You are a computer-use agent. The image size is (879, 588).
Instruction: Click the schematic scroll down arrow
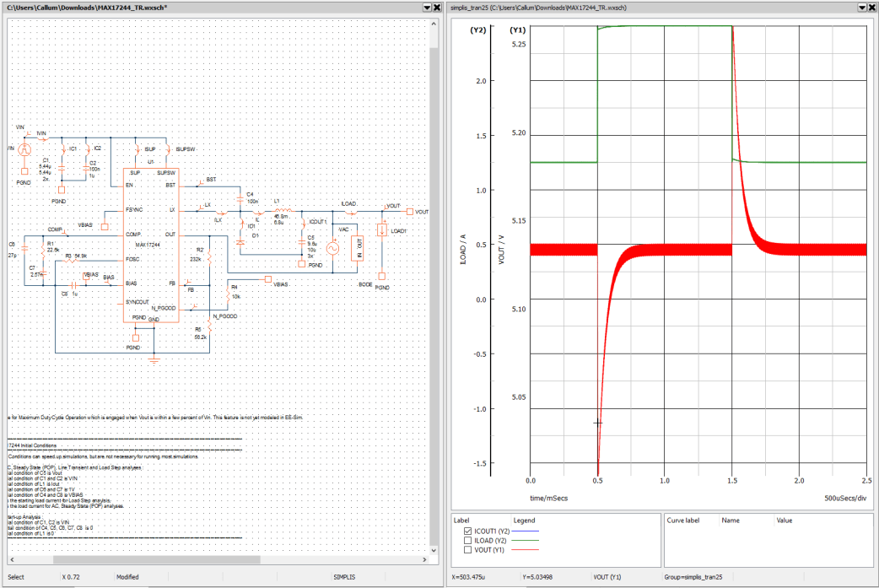pos(434,550)
